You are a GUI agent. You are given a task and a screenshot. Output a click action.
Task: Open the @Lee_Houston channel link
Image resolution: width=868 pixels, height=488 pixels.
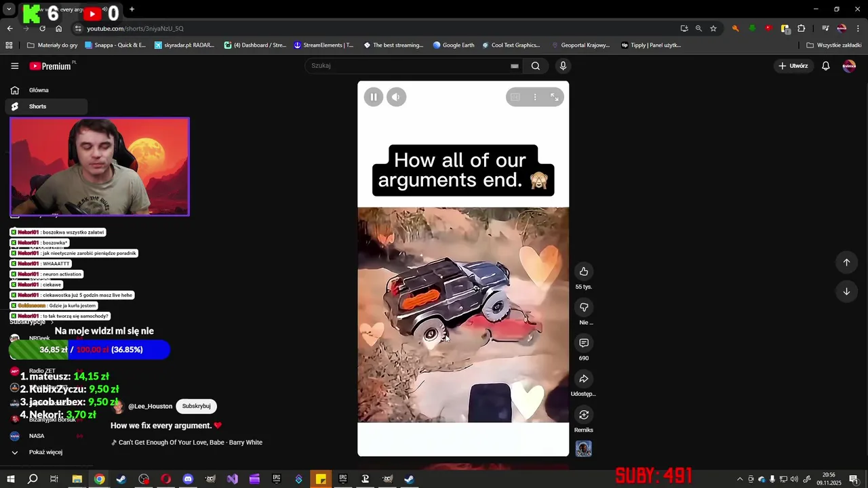point(150,406)
